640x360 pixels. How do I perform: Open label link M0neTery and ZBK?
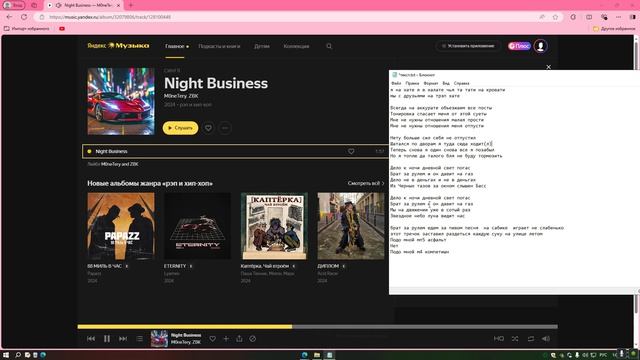(x=120, y=164)
